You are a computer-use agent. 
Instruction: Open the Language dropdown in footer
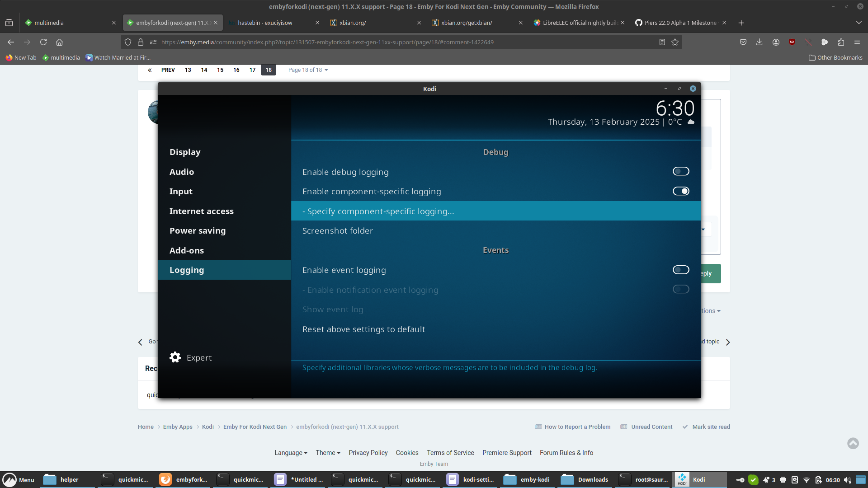[291, 453]
